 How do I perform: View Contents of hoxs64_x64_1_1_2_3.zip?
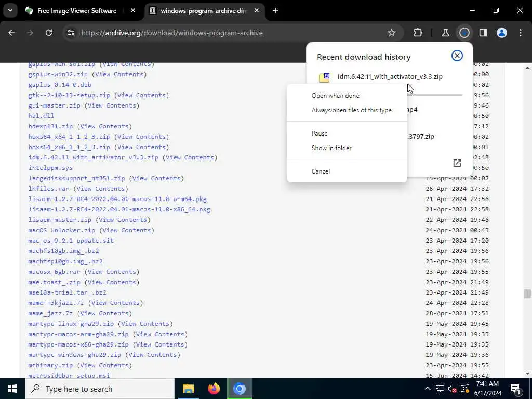[141, 137]
